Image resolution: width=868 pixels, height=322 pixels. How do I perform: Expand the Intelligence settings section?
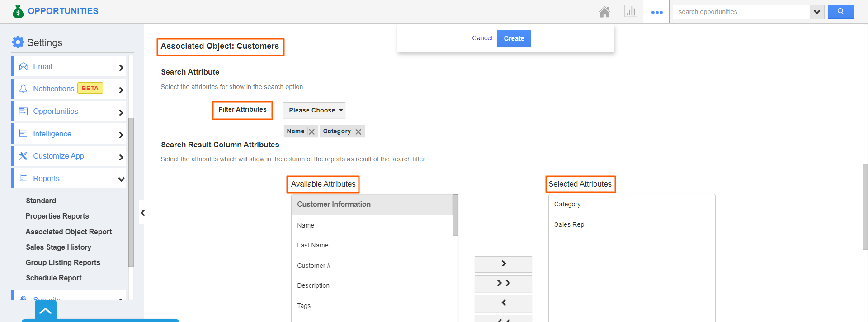point(121,135)
